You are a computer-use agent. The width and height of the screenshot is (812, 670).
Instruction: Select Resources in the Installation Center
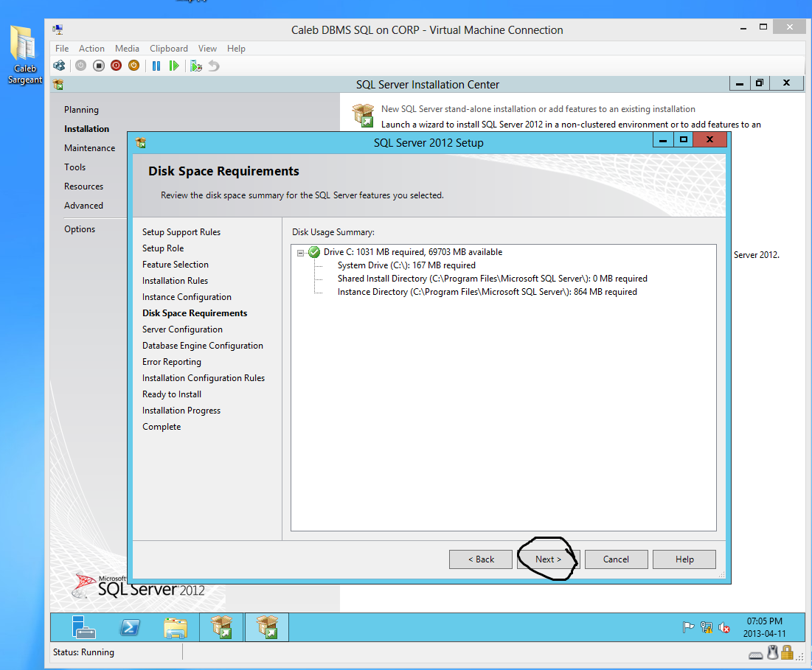(83, 186)
